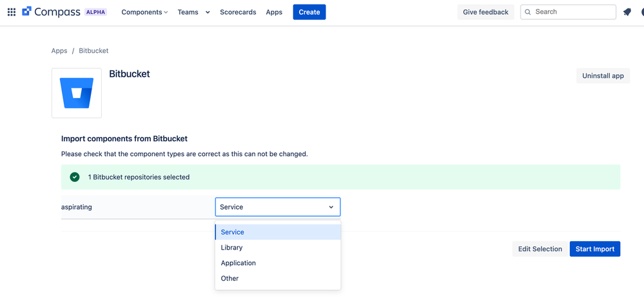
Task: Click Give feedback button
Action: 485,12
